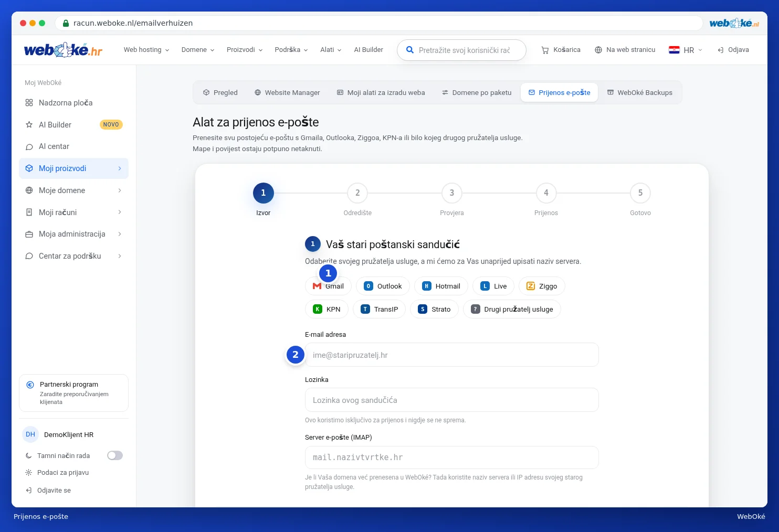The width and height of the screenshot is (779, 532).
Task: Expand the Web hosting menu
Action: 146,50
